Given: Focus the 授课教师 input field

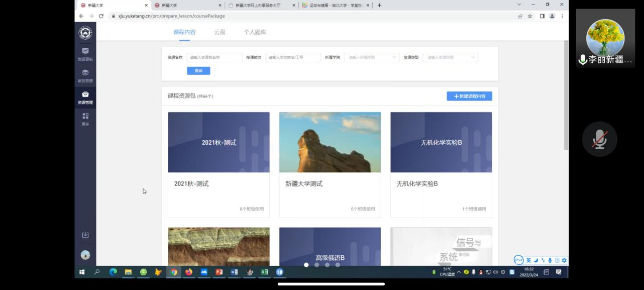Looking at the screenshot, I should pos(293,57).
